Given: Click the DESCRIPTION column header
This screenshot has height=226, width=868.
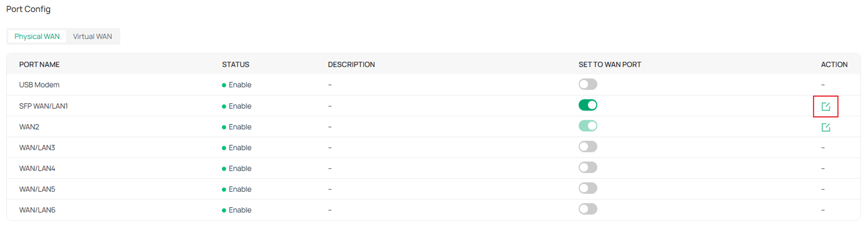Looking at the screenshot, I should 352,64.
